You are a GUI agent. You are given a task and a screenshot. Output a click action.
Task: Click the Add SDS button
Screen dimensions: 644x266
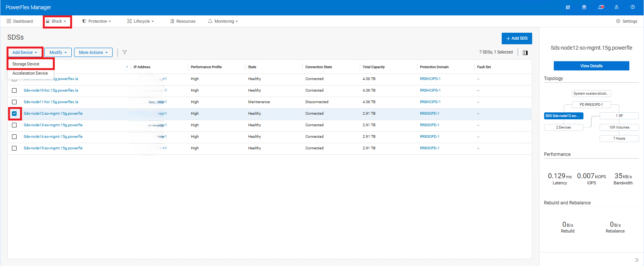point(517,38)
